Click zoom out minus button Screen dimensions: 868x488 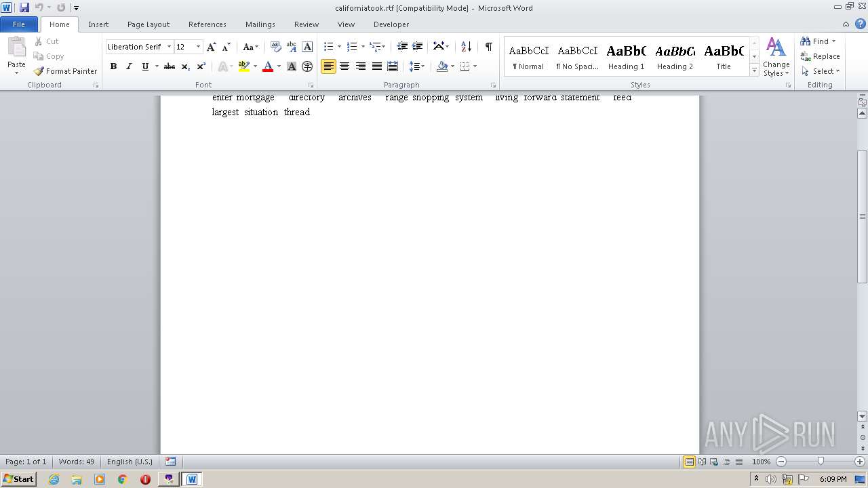point(781,462)
